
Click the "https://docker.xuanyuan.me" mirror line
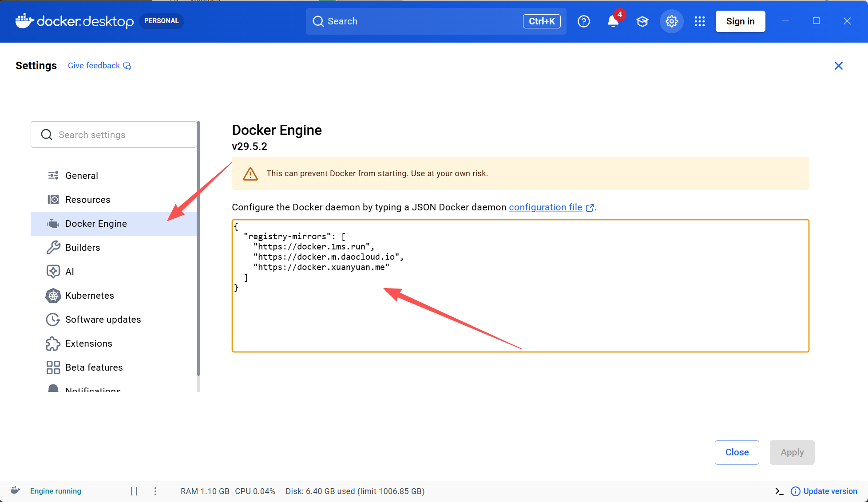click(321, 267)
